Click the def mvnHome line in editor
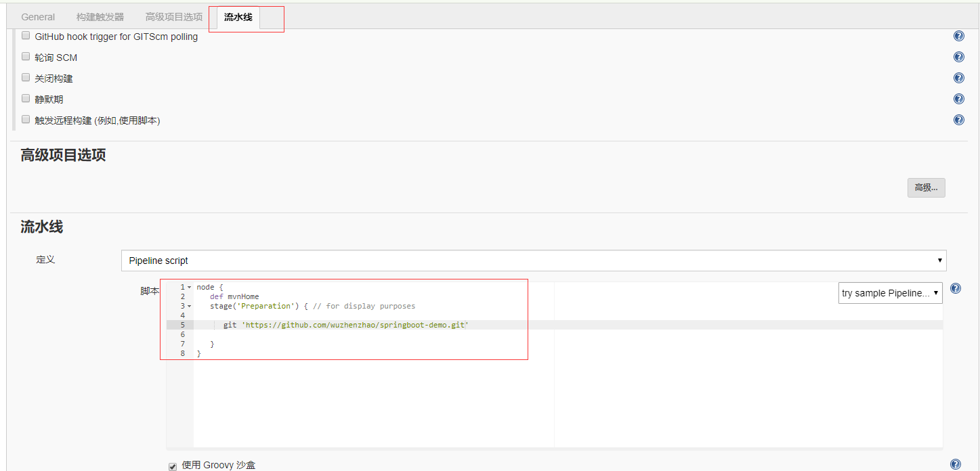Screen dimensions: 980x471 point(234,296)
